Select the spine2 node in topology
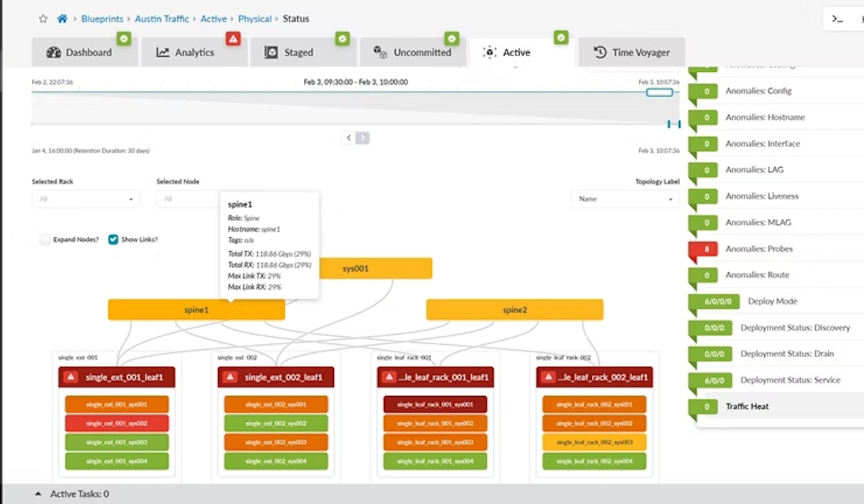The height and width of the screenshot is (504, 864). coord(515,310)
